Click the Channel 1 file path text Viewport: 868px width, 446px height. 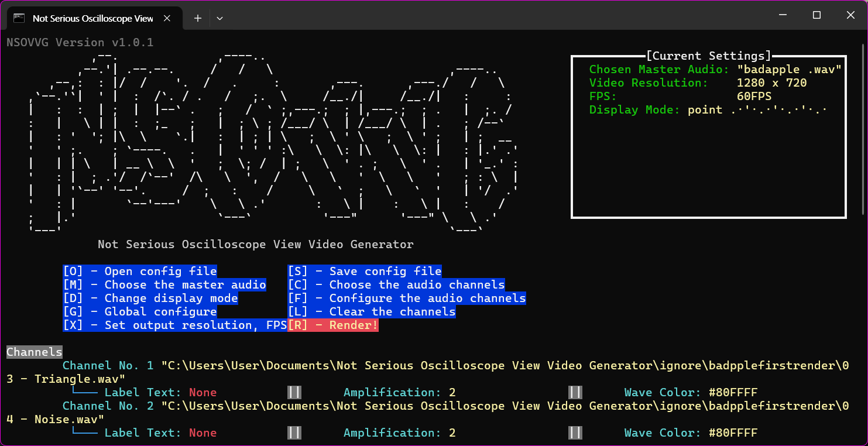tap(428, 372)
